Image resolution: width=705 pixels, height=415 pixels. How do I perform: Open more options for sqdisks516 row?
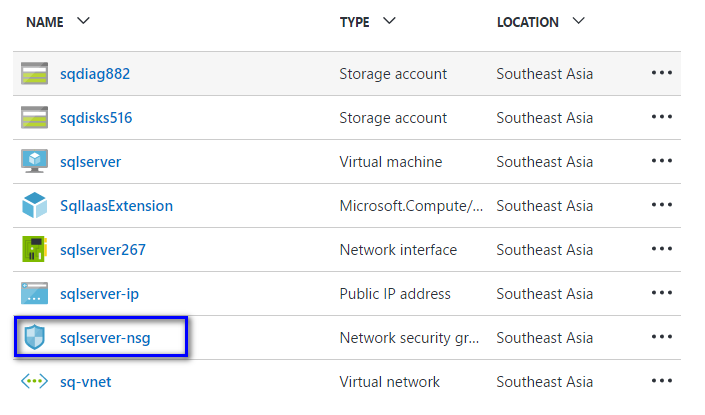pos(662,117)
